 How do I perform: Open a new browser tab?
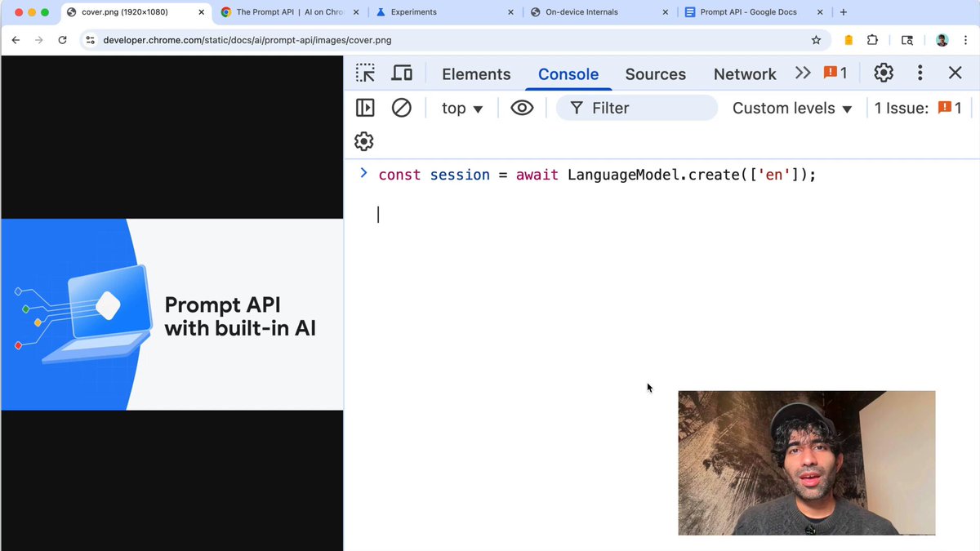844,12
